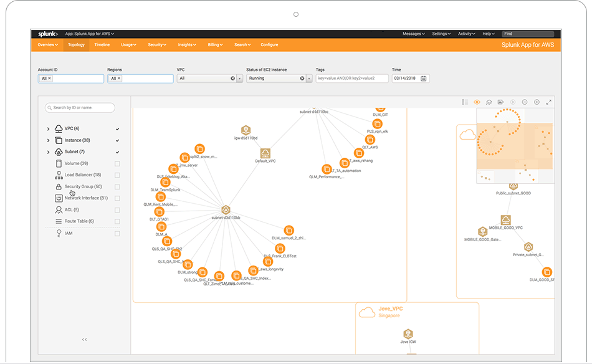This screenshot has height=364, width=592.
Task: Click the export image icon
Action: pyautogui.click(x=500, y=102)
